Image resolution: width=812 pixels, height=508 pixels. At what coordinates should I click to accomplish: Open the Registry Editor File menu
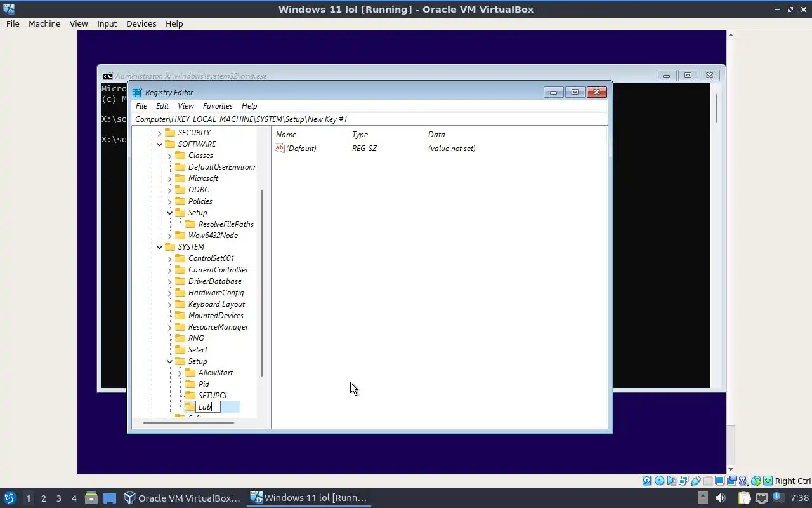coord(141,106)
